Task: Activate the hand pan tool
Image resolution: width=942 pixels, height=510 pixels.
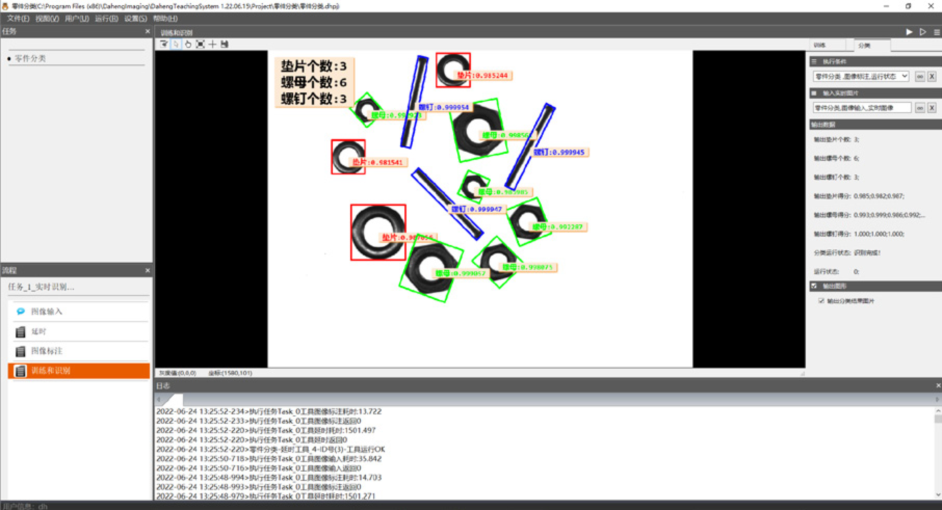Action: 188,44
